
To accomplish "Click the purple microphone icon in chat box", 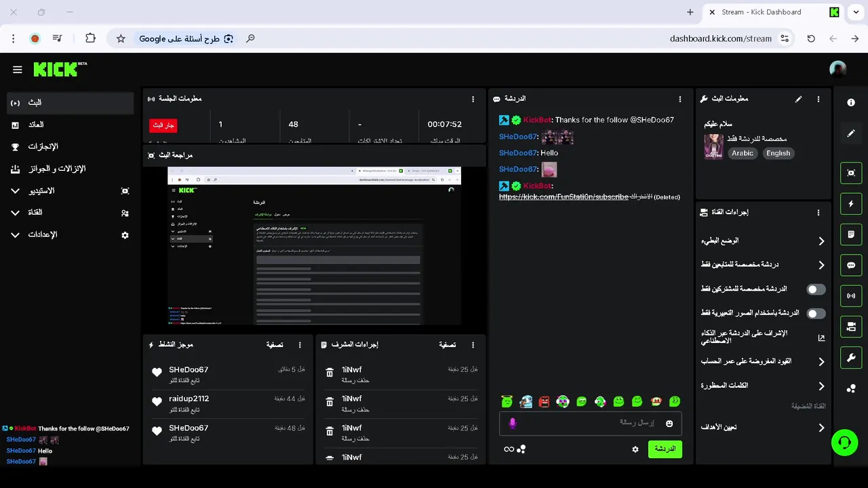I will (x=513, y=423).
